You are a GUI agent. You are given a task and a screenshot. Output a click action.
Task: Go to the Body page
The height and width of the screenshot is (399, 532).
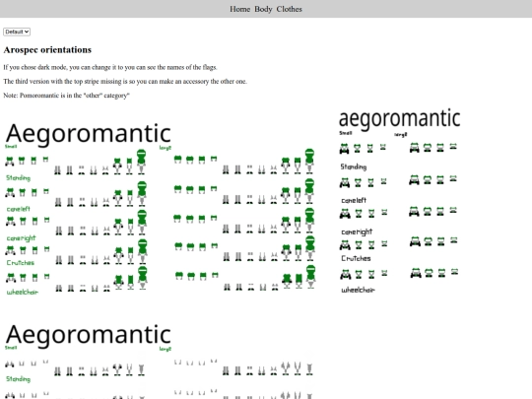[263, 9]
